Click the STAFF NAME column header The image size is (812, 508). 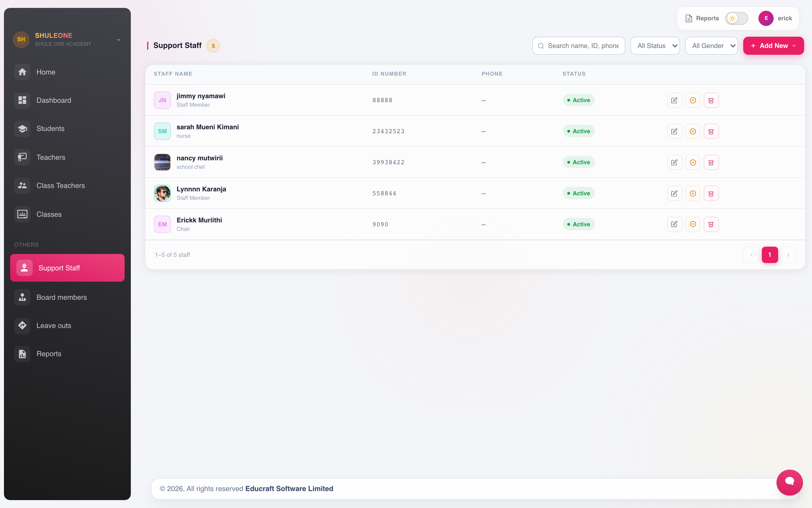point(173,74)
